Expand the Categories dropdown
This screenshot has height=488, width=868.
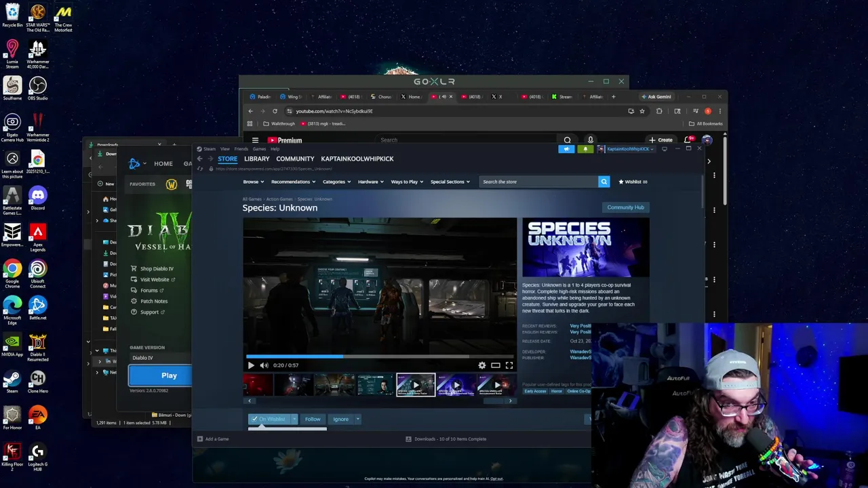point(336,182)
